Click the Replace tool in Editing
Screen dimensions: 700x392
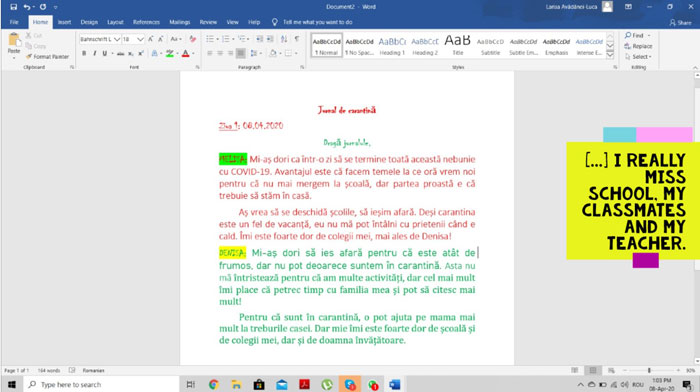tap(638, 46)
